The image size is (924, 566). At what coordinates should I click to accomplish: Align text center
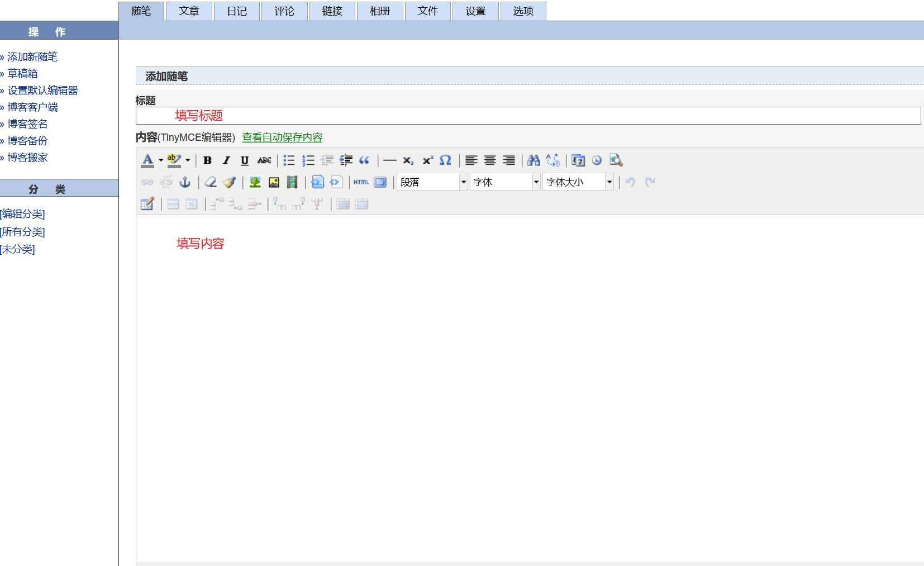[x=490, y=160]
